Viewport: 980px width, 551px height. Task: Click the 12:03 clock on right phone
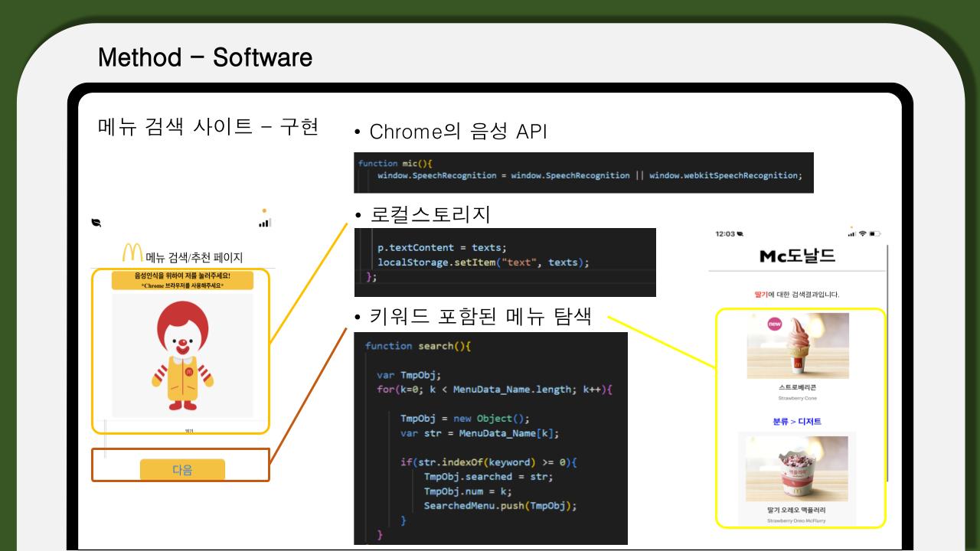pos(724,233)
